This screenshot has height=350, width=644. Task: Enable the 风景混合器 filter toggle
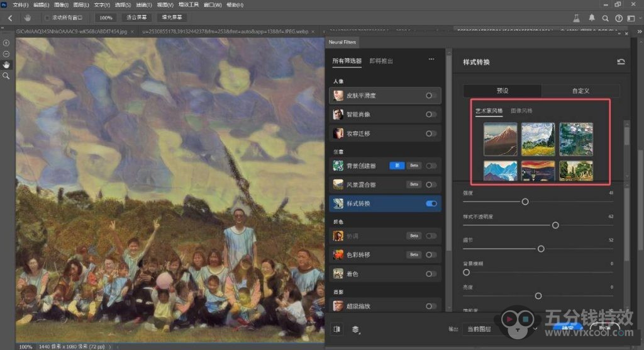point(431,184)
